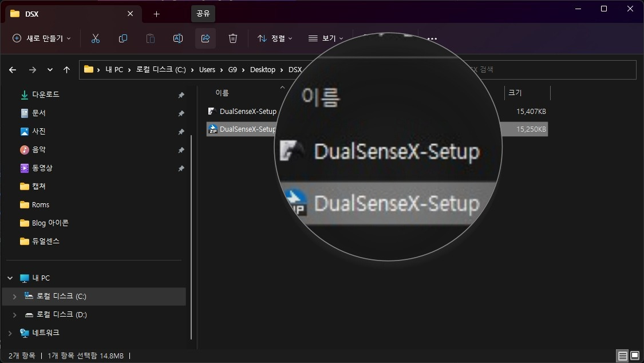Viewport: 644px width, 363px height.
Task: Select the DualSenseX-Setup ZIP file
Action: [x=246, y=129]
